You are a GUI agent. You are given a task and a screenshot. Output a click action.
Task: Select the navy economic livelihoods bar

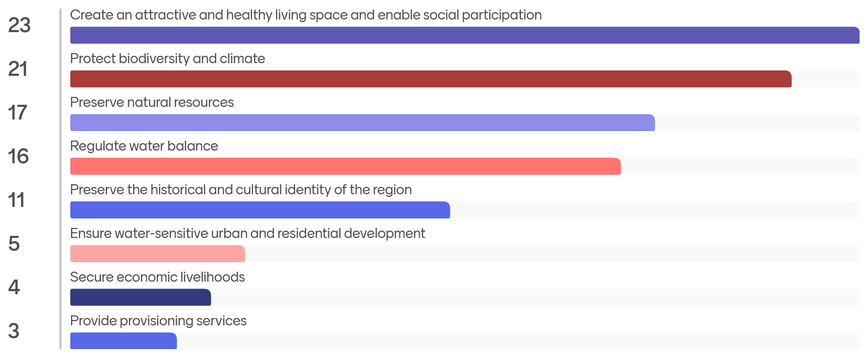point(140,297)
